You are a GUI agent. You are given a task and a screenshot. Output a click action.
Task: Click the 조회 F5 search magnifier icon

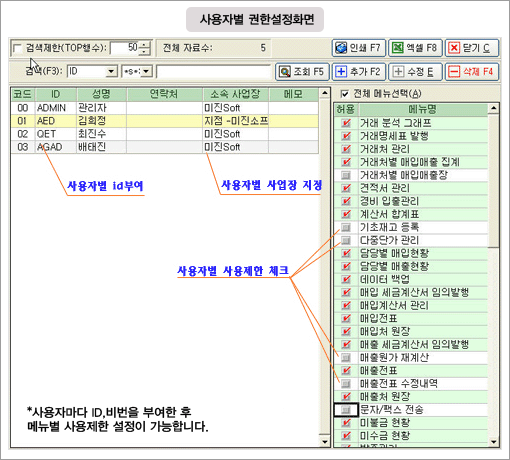tap(285, 72)
